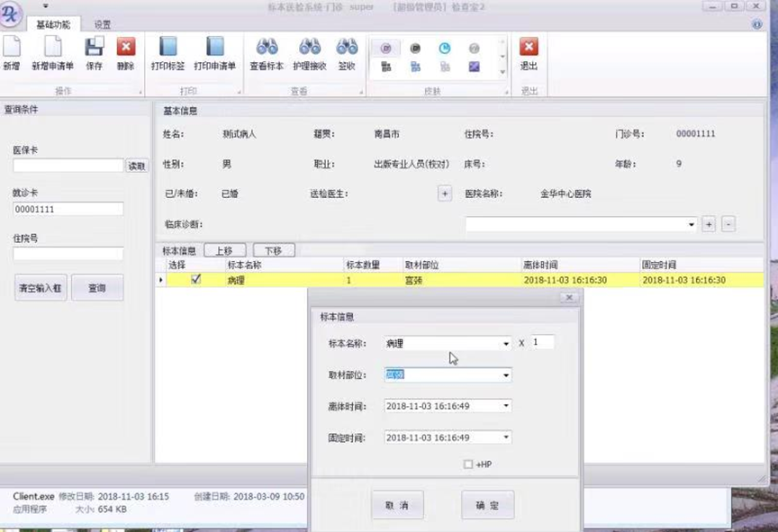Open the 固定时间 date-time dropdown

505,437
